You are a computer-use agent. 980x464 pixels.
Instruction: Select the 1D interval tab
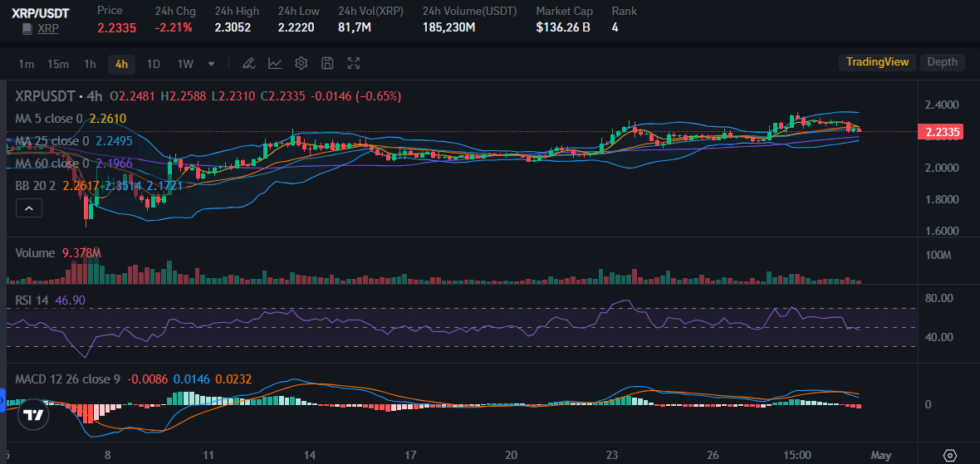coord(153,64)
